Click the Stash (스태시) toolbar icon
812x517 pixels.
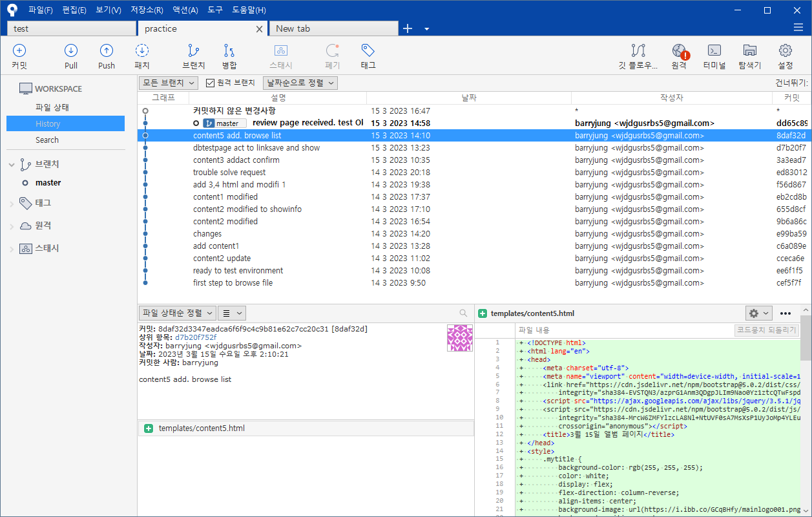point(281,51)
